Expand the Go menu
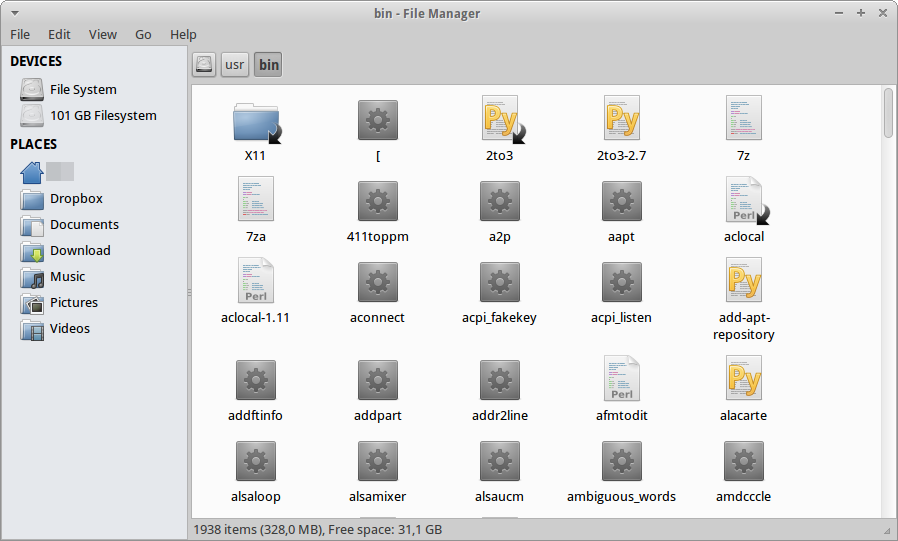 pos(143,34)
